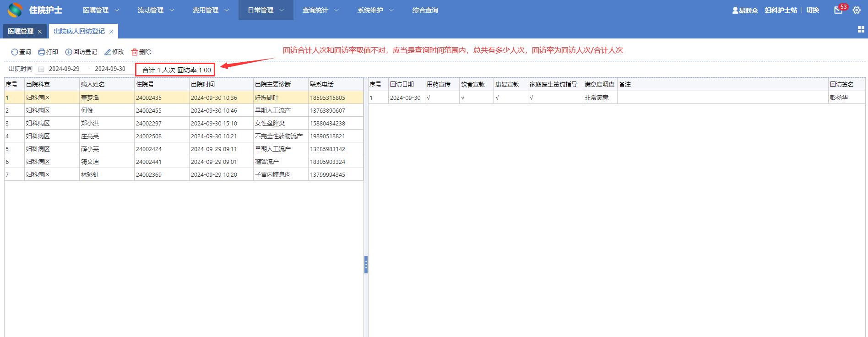868x337 pixels.
Task: Open the messages mail icon with badge 53
Action: (838, 10)
